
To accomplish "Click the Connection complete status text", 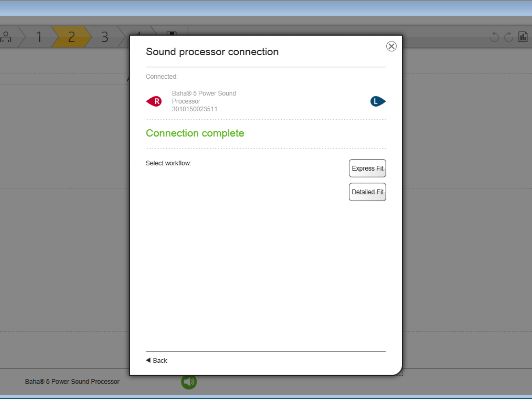I will [x=195, y=133].
